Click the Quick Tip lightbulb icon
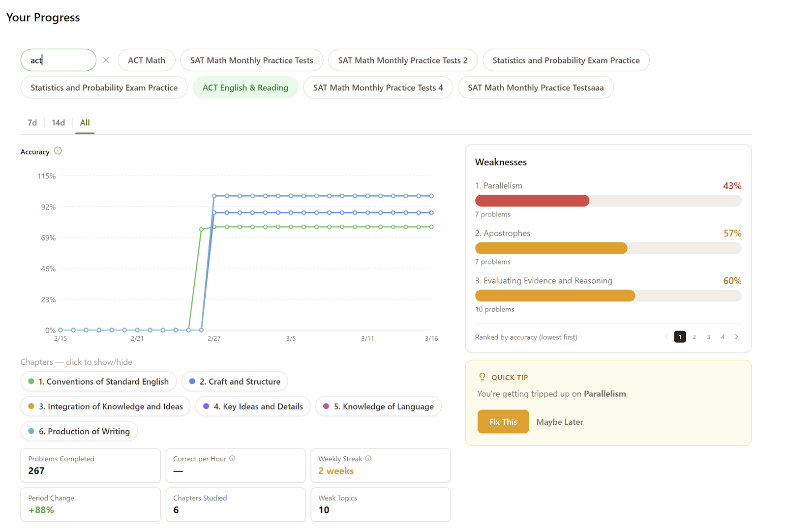Viewport: 787px width, 532px height. 482,377
